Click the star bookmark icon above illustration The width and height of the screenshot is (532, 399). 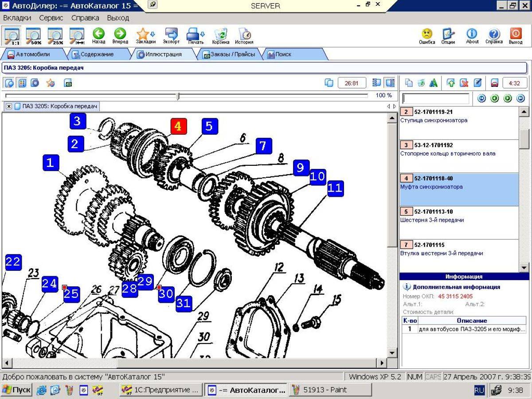51,82
